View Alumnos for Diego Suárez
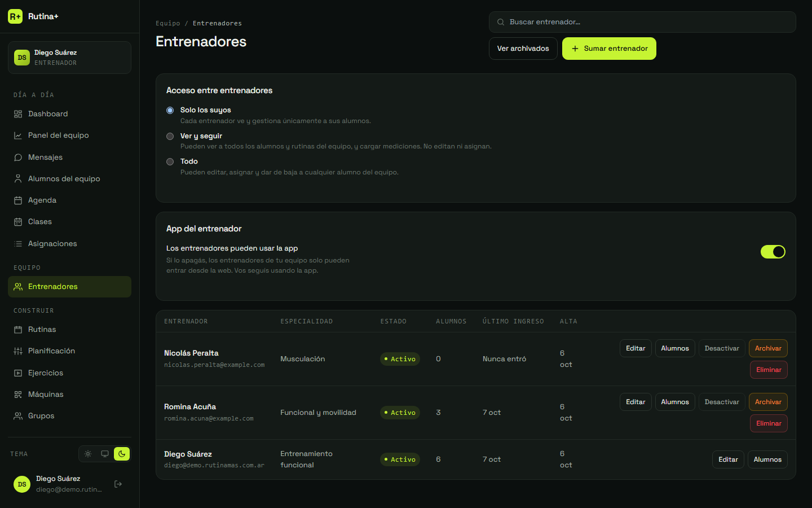812x508 pixels. point(767,459)
